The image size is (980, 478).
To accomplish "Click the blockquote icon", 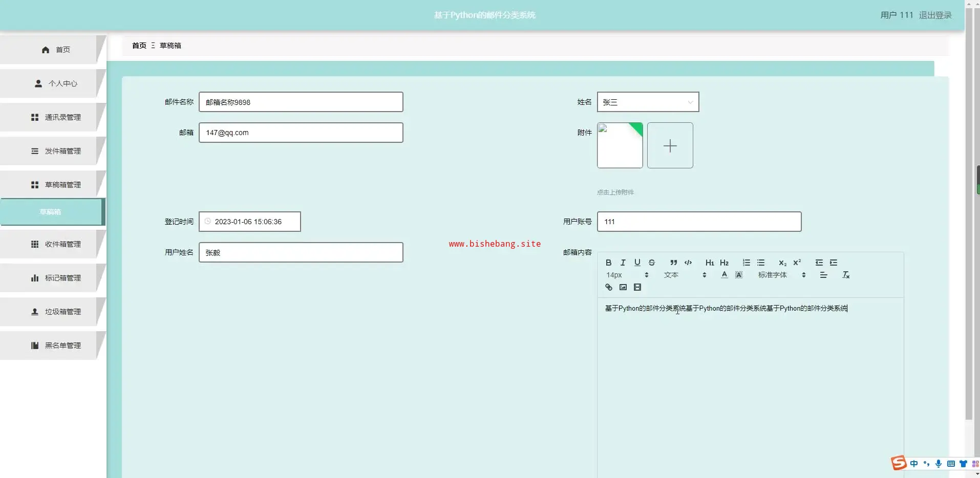I will 674,263.
